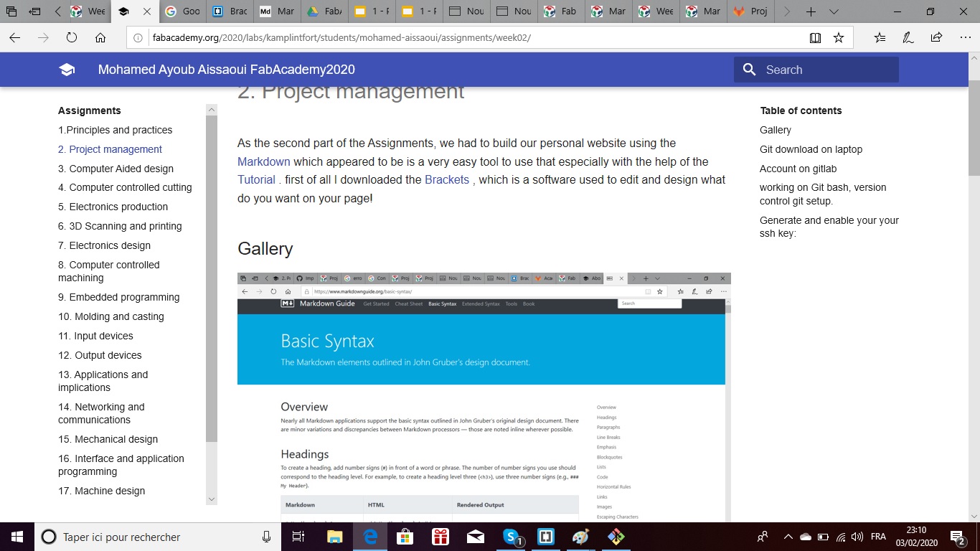Jump to Generate ssh key section
980x551 pixels.
[x=829, y=227]
